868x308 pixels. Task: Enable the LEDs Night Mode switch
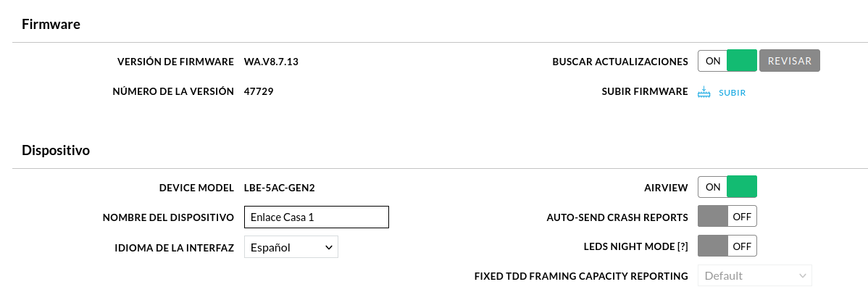point(727,246)
